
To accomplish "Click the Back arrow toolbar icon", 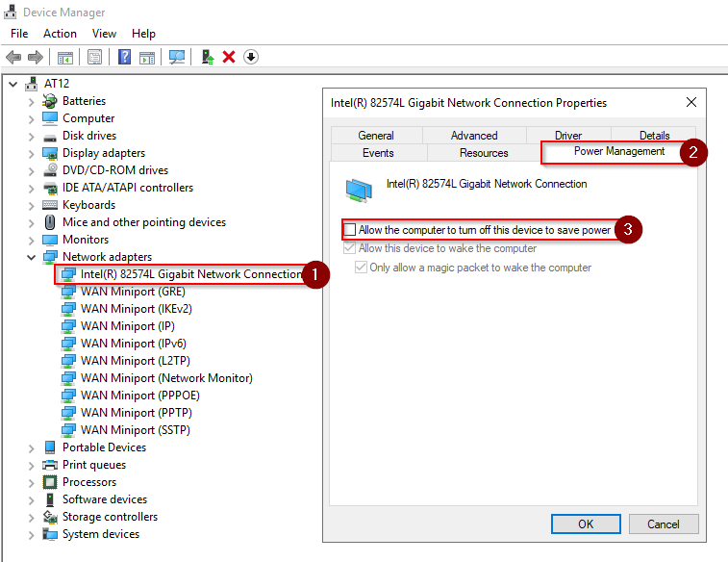I will click(x=13, y=57).
